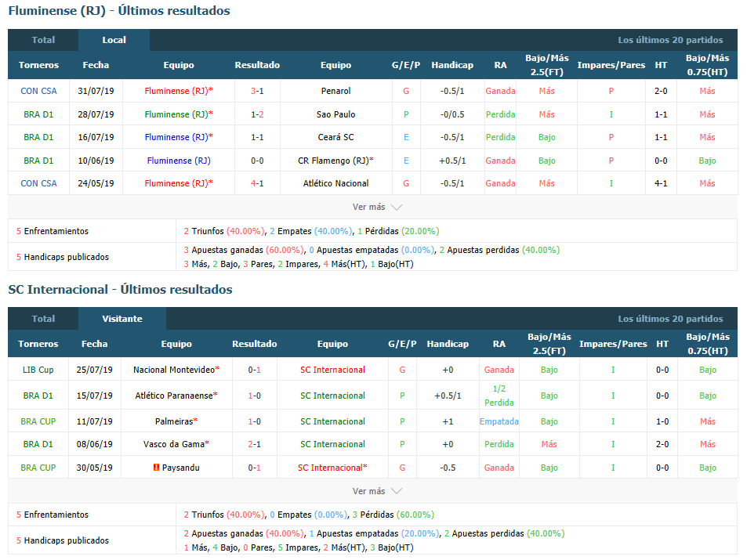Click SC Internacional in 25/07/19 row
The image size is (747, 560).
point(332,370)
